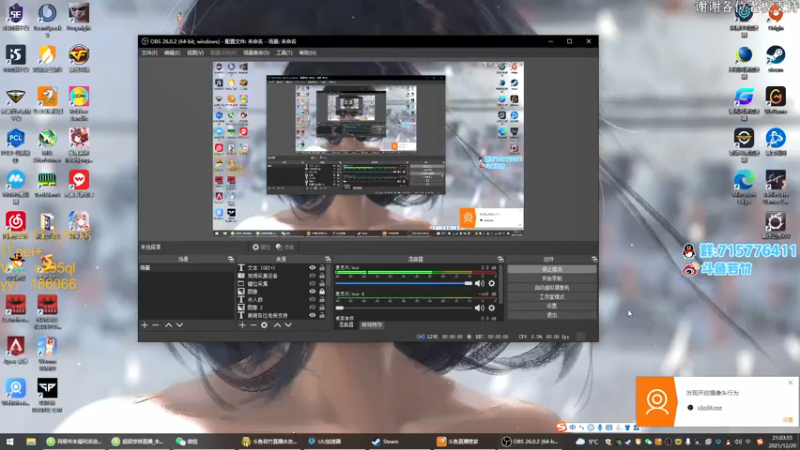Switch to the 转场特效 tab
The height and width of the screenshot is (450, 800).
372,325
